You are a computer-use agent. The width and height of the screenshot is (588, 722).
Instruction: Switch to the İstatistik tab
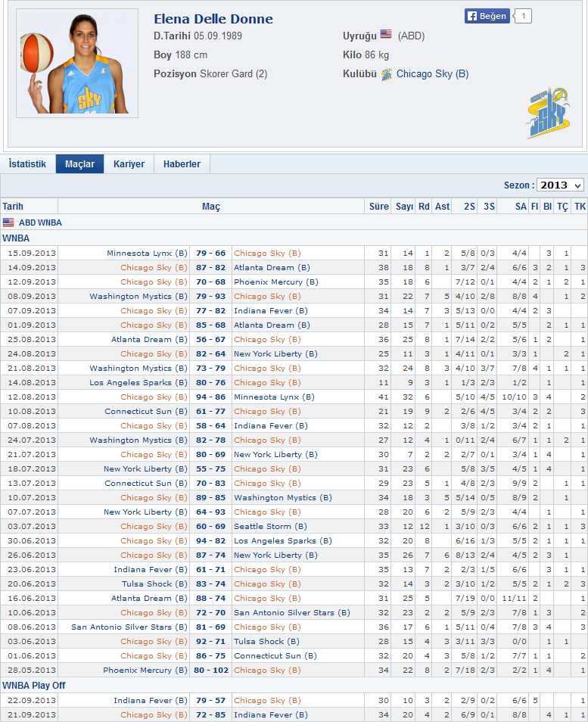(x=28, y=164)
